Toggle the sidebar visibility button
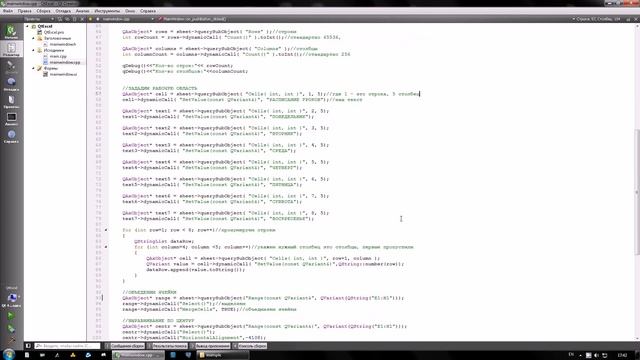 point(28,346)
